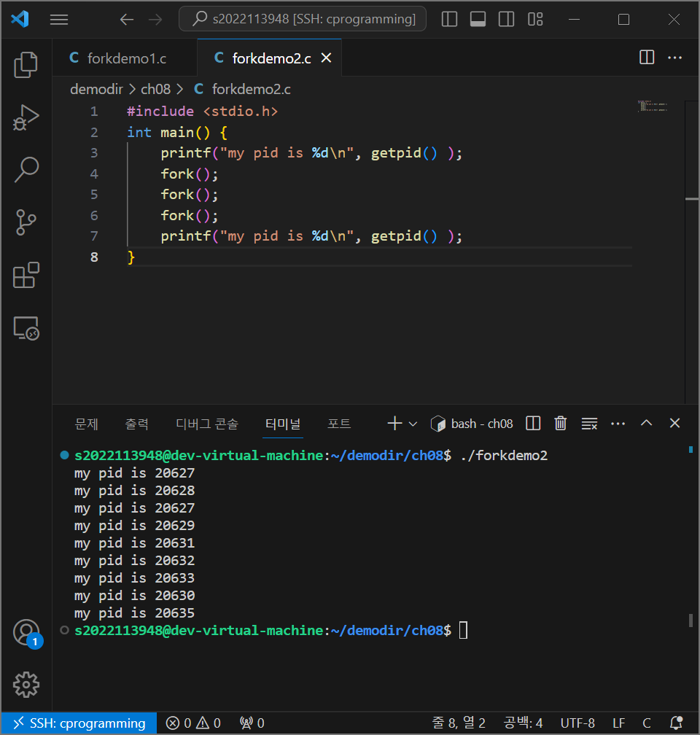Click demodir in breadcrumb
Image resolution: width=700 pixels, height=735 pixels.
(x=96, y=89)
